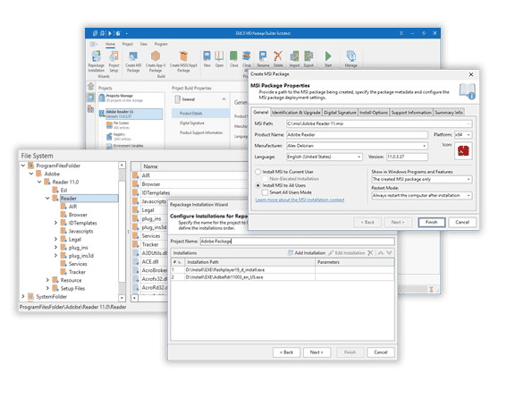Click the Repackage Installation wizard icon
The height and width of the screenshot is (399, 532).
tap(97, 56)
